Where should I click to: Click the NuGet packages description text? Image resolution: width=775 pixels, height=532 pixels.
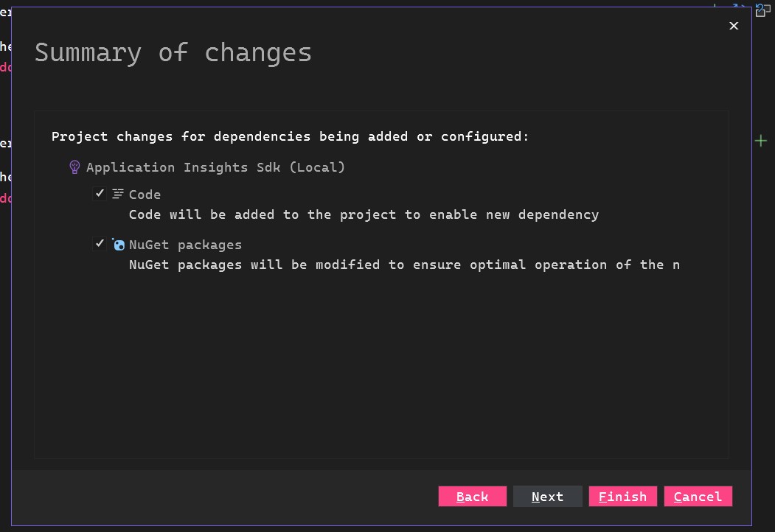click(404, 265)
